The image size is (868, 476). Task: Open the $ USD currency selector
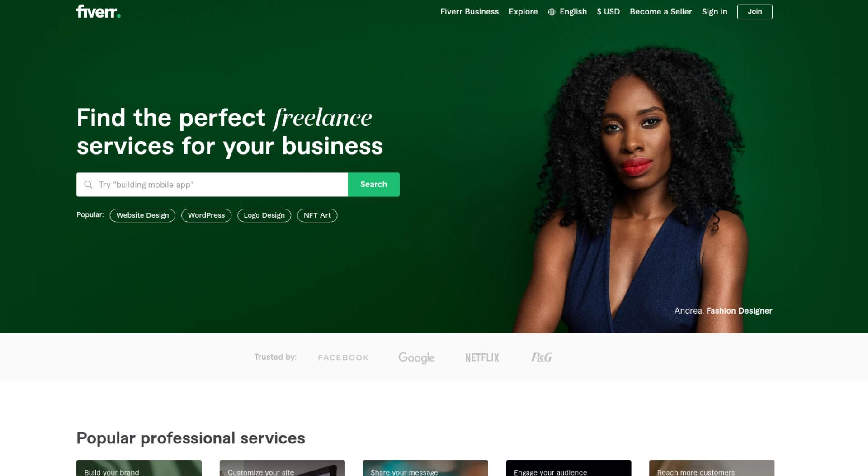coord(608,12)
